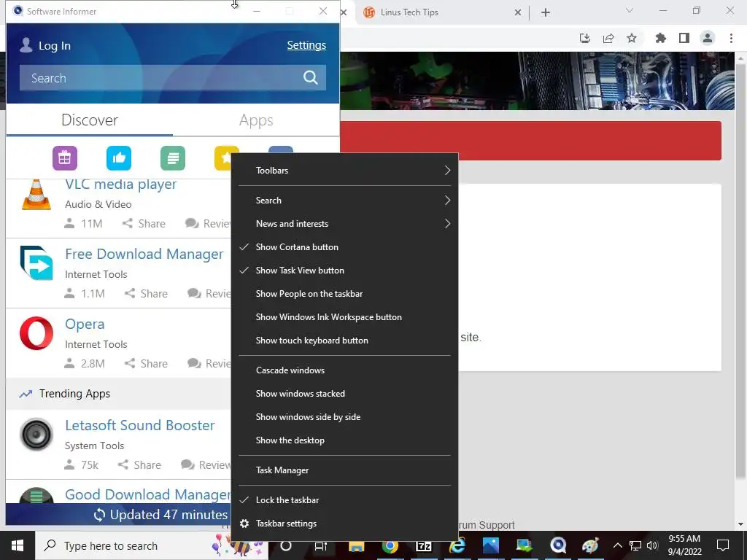Click the Trending Apps heading

(x=74, y=394)
